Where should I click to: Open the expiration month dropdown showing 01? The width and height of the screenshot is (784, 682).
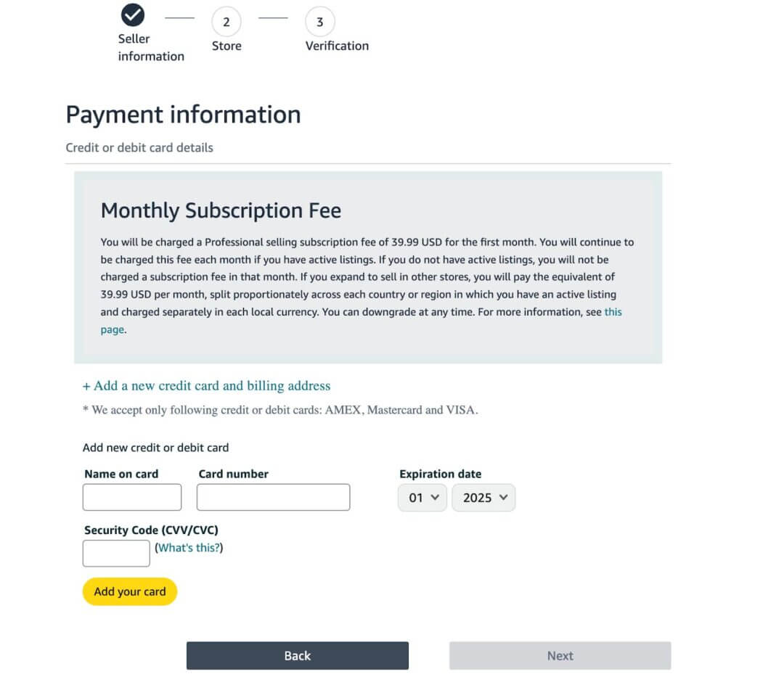(422, 498)
